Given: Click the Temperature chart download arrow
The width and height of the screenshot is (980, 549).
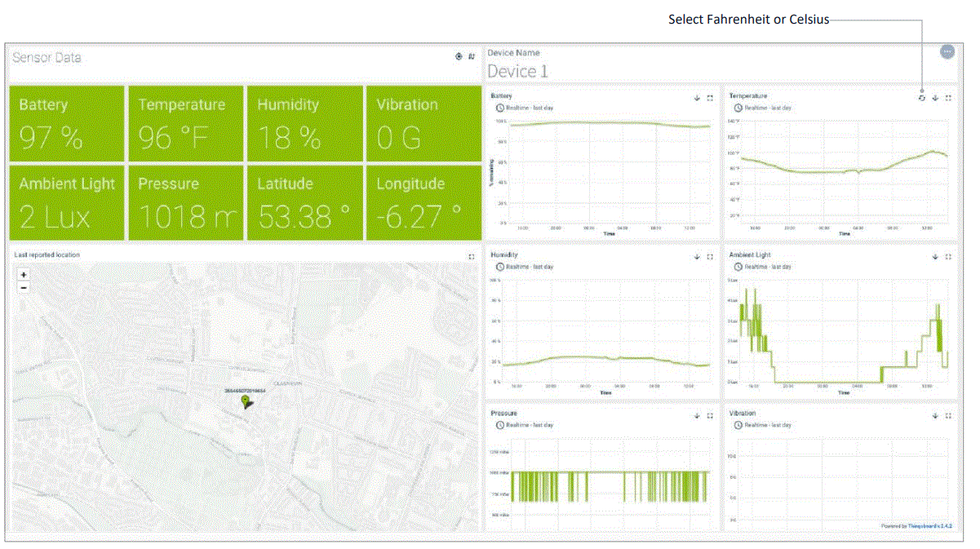Looking at the screenshot, I should [935, 98].
